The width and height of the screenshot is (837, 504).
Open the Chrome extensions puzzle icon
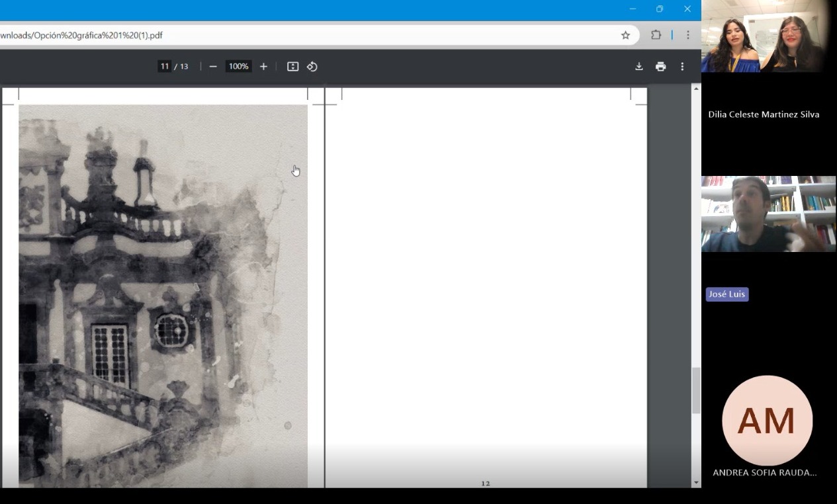pos(656,35)
